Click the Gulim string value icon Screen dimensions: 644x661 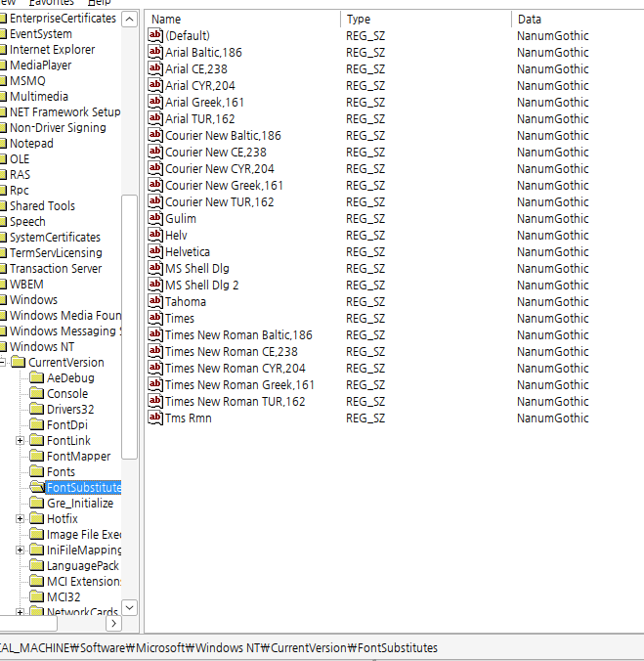pyautogui.click(x=155, y=218)
